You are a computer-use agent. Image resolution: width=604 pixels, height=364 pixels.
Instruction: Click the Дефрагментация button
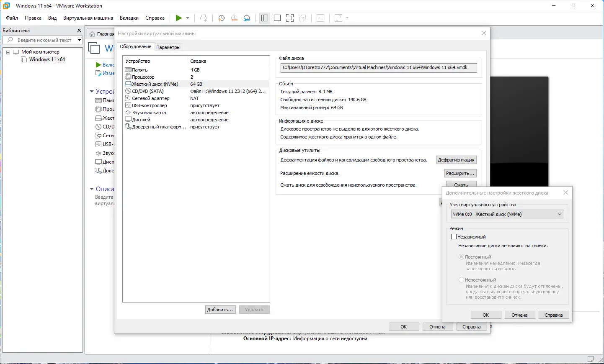(456, 160)
